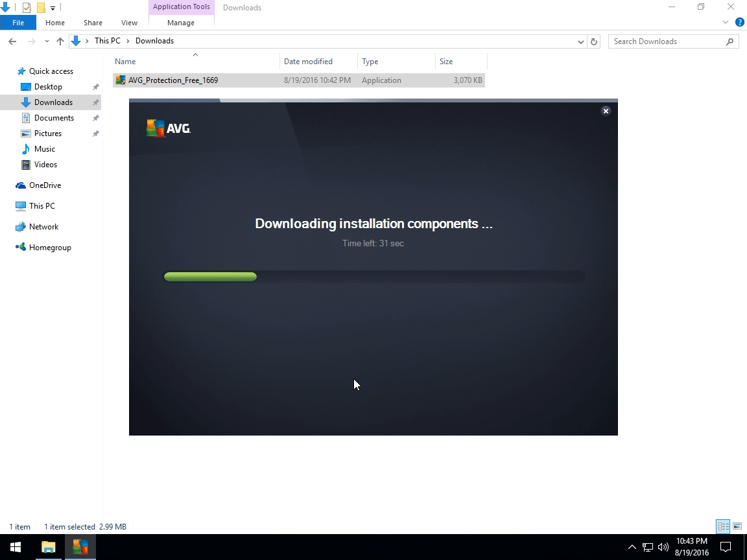
Task: Click the Properties quick access toolbar icon
Action: [x=27, y=8]
